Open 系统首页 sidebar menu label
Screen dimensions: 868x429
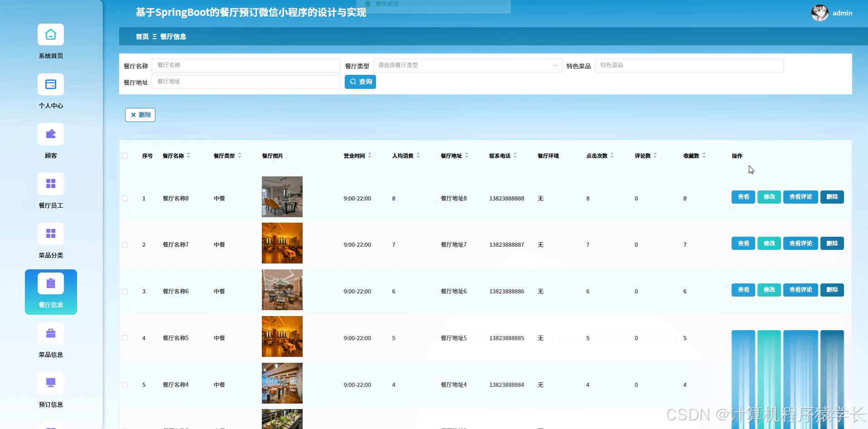pyautogui.click(x=51, y=56)
